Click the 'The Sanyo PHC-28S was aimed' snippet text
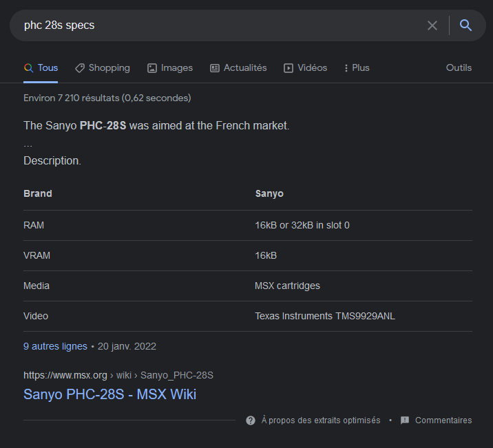 pyautogui.click(x=156, y=126)
